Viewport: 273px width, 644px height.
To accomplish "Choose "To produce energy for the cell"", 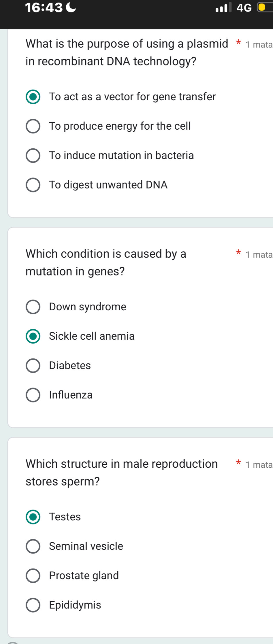I will tap(33, 126).
